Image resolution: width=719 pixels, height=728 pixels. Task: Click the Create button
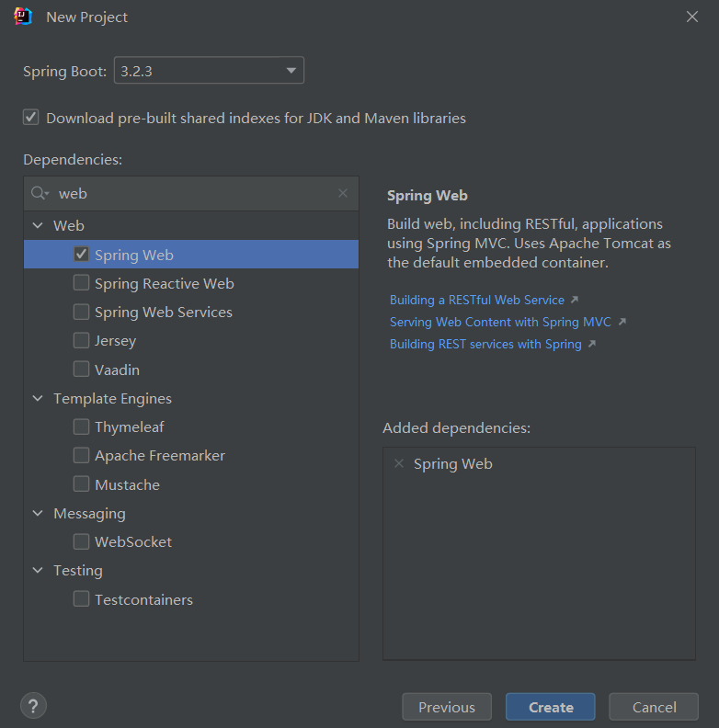coord(550,707)
